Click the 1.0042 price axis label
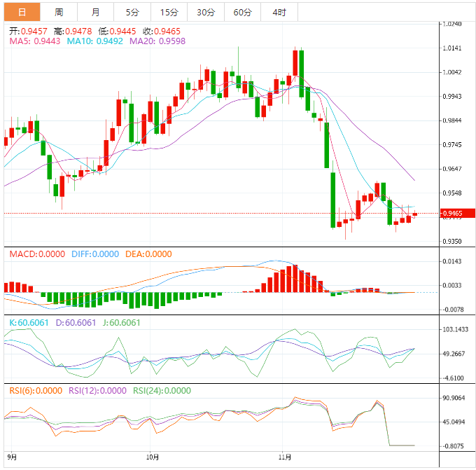Screen dimensions: 476x470 click(452, 72)
